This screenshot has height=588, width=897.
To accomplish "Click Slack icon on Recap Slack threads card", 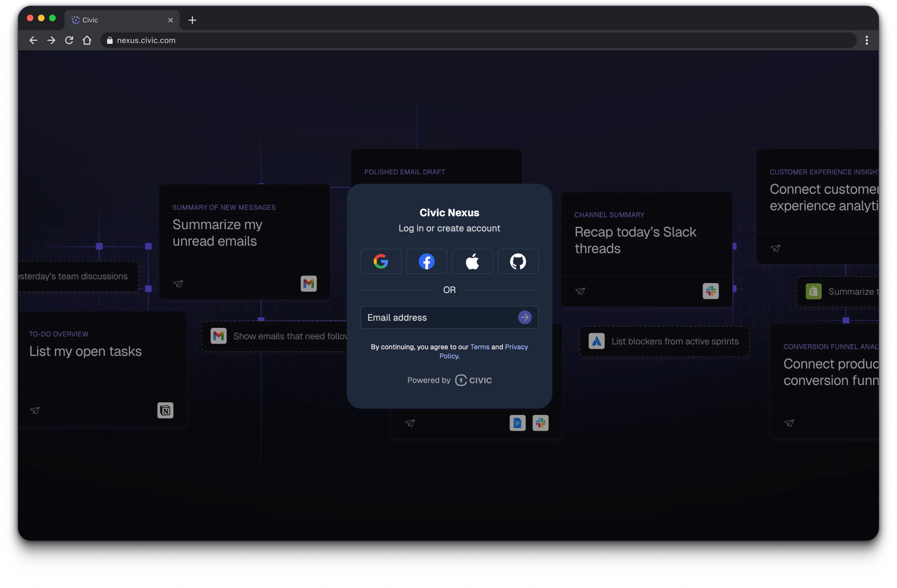I will click(x=710, y=291).
